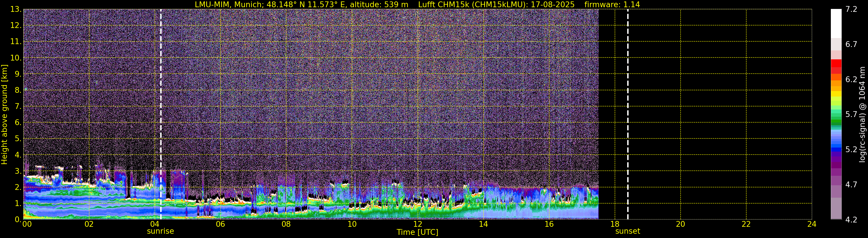The width and height of the screenshot is (868, 238).
Task: Click the colorbar tick value 5.7
Action: 851,114
